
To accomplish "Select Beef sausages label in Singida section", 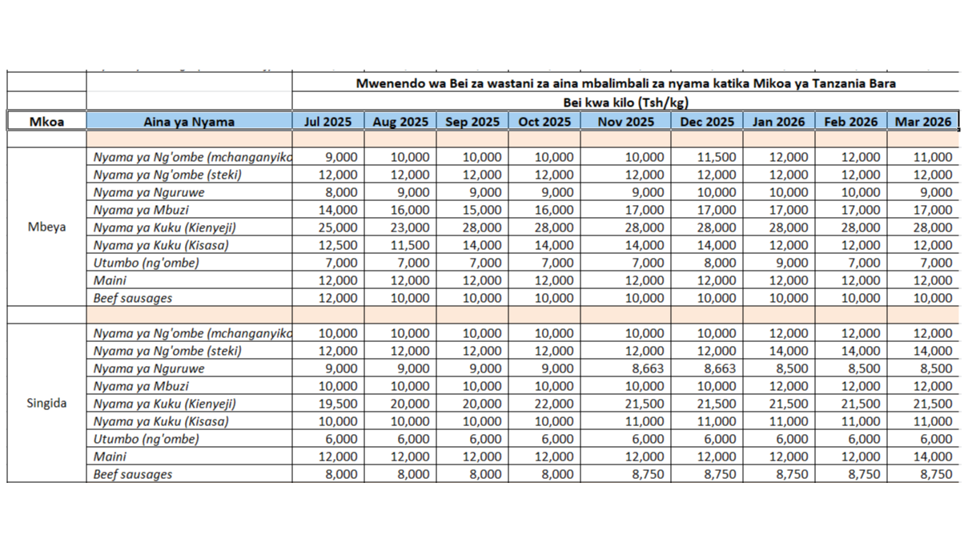I will point(133,474).
